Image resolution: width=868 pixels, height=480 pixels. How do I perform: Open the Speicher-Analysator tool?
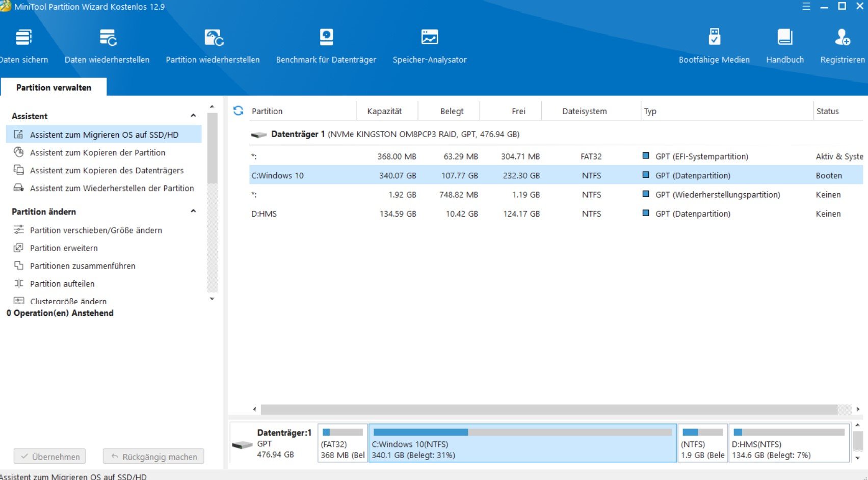point(430,46)
